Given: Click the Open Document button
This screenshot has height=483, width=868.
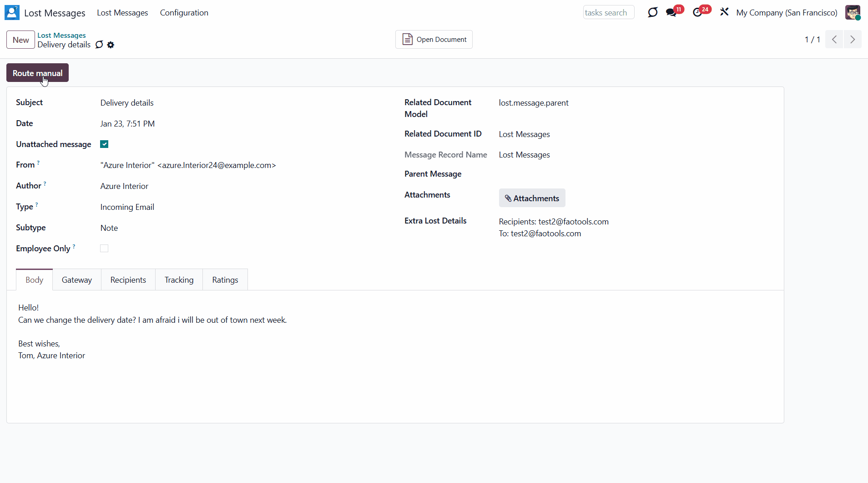Looking at the screenshot, I should tap(434, 40).
